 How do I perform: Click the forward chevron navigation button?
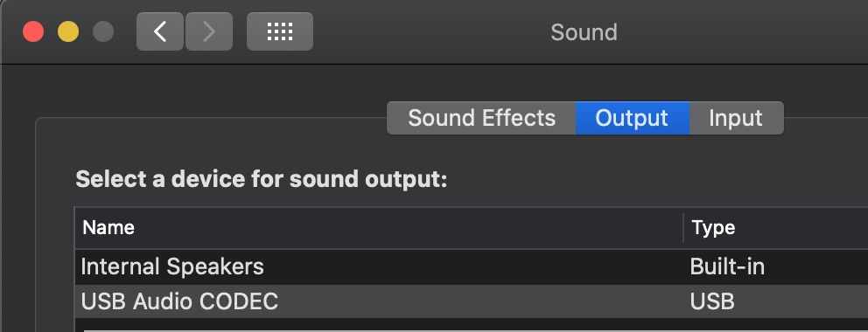pyautogui.click(x=209, y=32)
